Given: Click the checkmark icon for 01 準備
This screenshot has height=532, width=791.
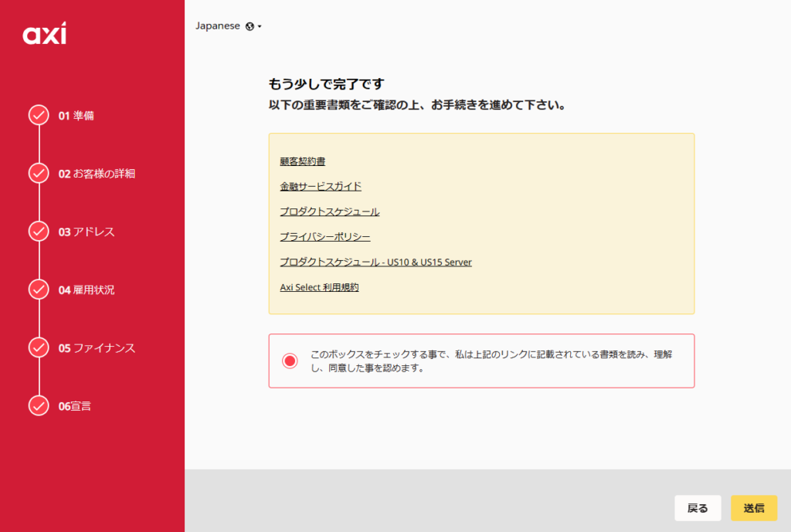Looking at the screenshot, I should coord(39,115).
